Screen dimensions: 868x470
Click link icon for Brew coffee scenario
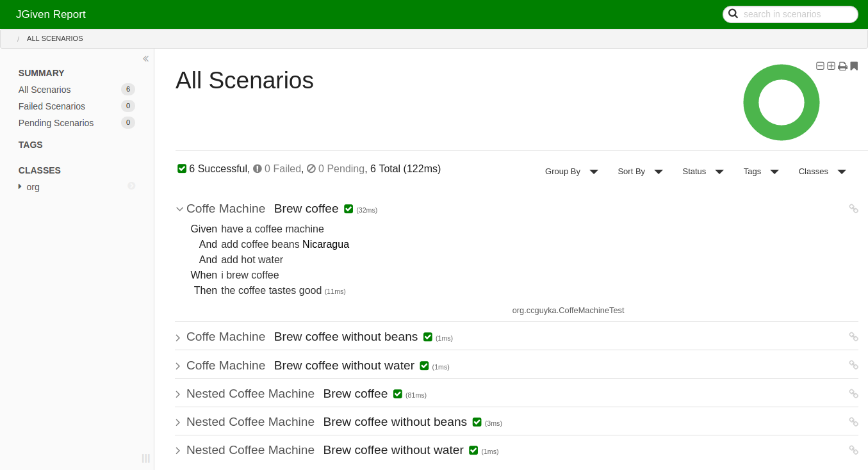(853, 209)
